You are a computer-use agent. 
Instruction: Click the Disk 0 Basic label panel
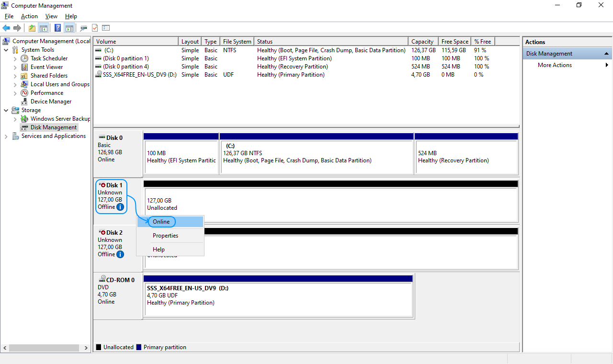118,153
